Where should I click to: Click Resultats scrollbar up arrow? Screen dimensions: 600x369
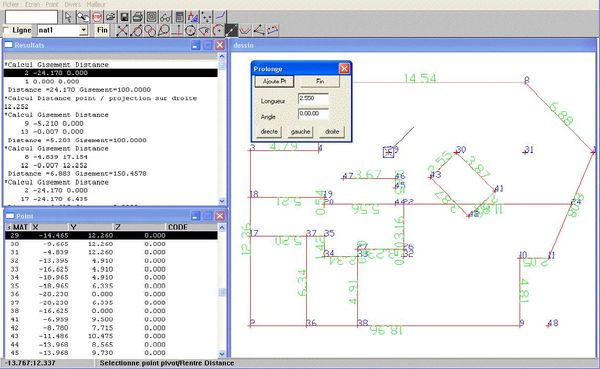pos(222,56)
